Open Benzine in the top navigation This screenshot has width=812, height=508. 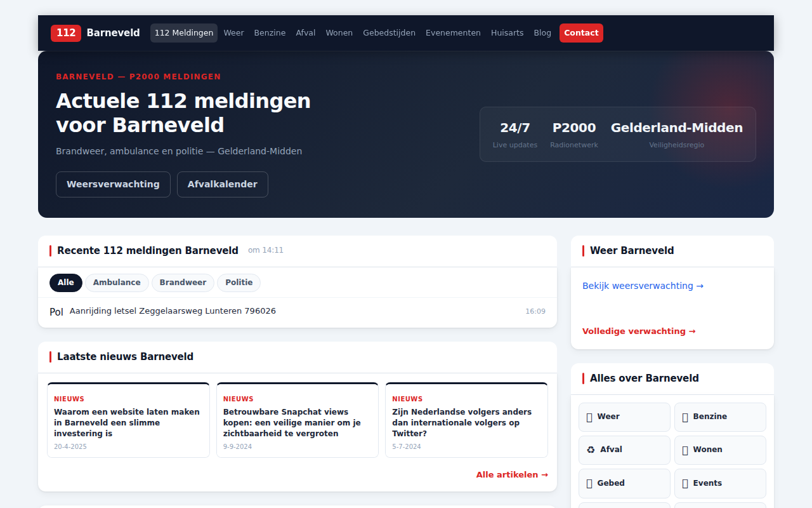[x=270, y=33]
